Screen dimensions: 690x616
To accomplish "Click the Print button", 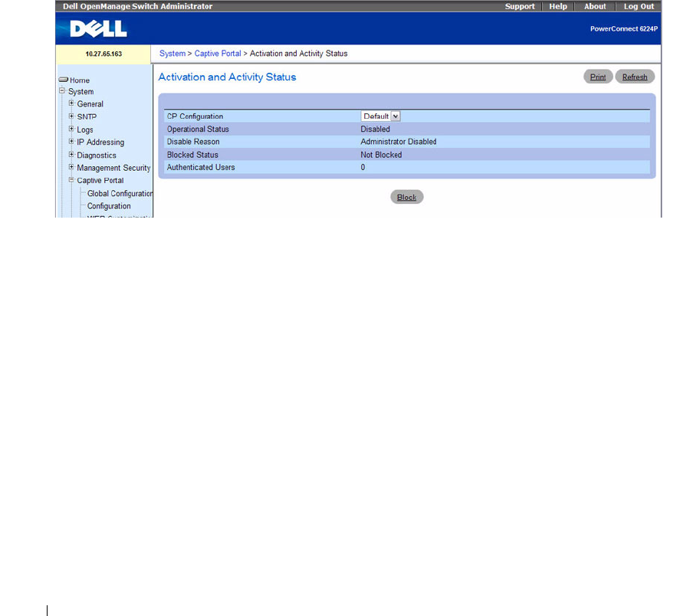I will click(598, 77).
